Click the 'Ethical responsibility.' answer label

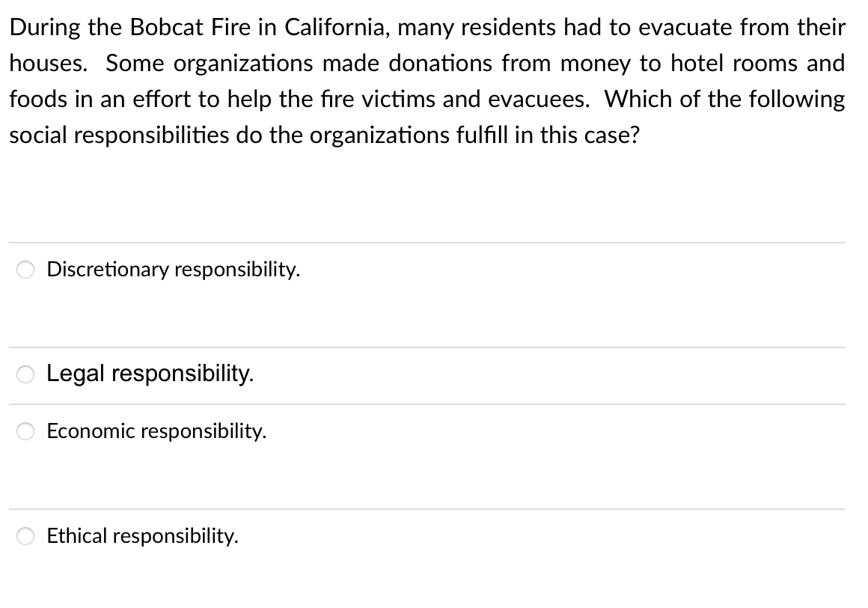pyautogui.click(x=142, y=536)
